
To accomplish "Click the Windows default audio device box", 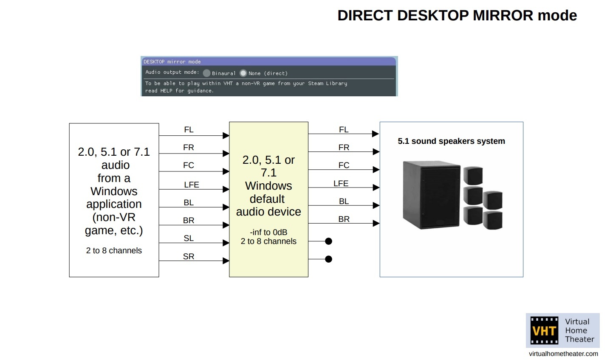I will pyautogui.click(x=268, y=199).
